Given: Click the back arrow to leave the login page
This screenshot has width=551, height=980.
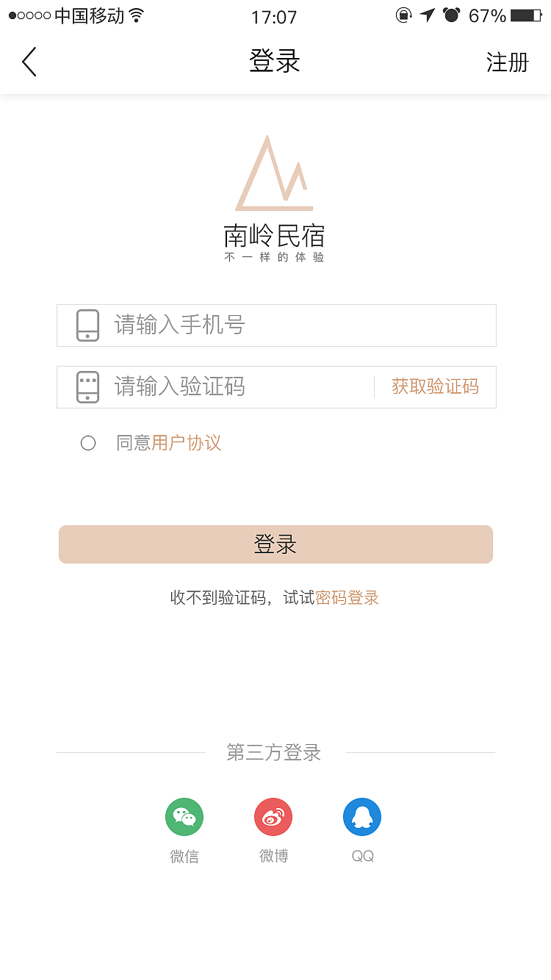Looking at the screenshot, I should click(x=29, y=62).
